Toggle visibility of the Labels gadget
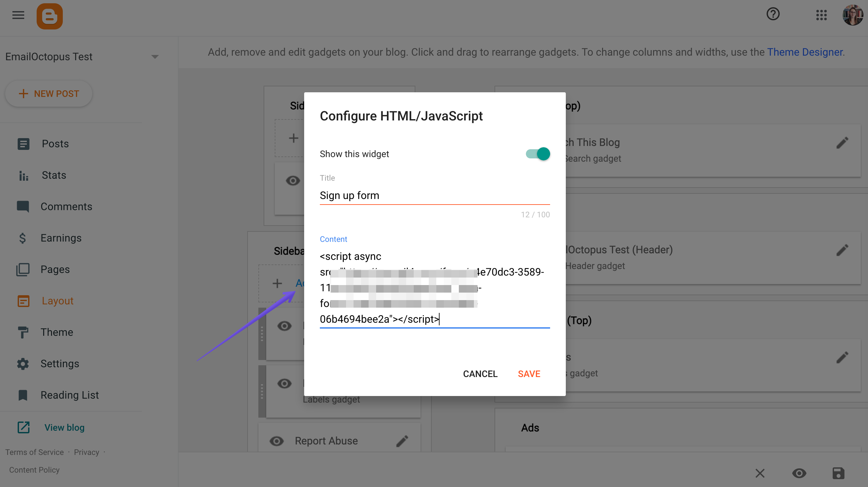 (285, 384)
